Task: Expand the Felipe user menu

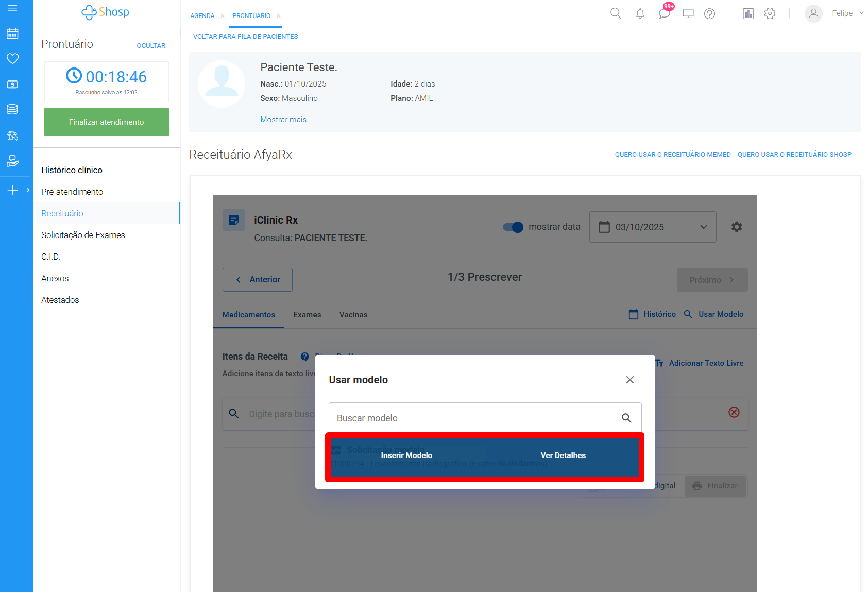Action: pos(847,13)
